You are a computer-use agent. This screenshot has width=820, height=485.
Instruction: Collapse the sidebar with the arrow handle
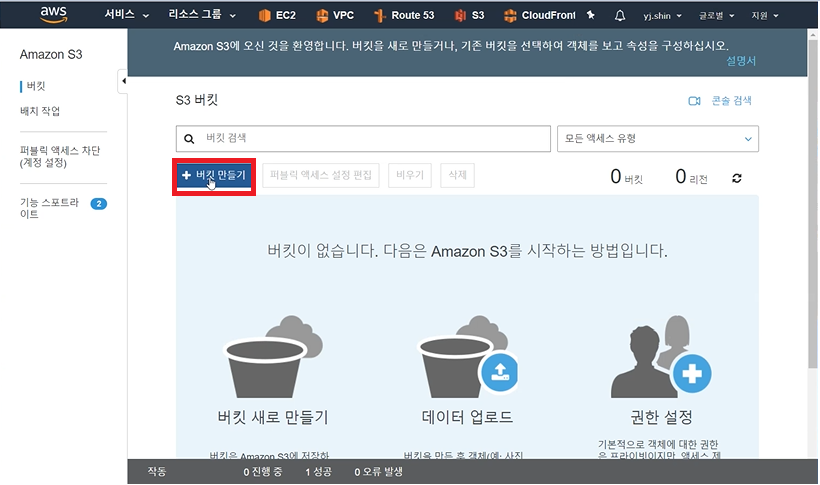(x=123, y=81)
